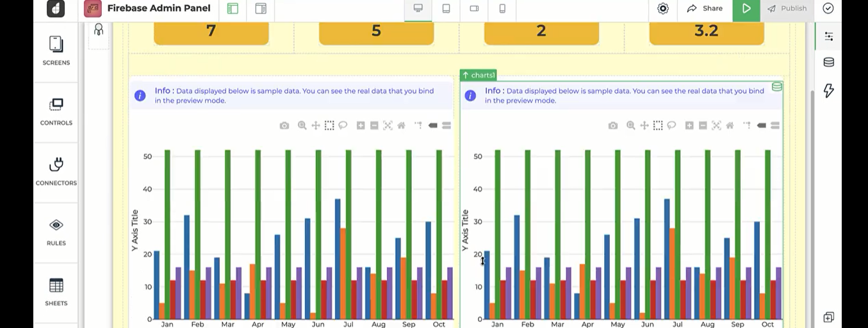Viewport: 868px width, 328px height.
Task: Toggle compare data on hover on charts1 chart
Action: (x=775, y=126)
